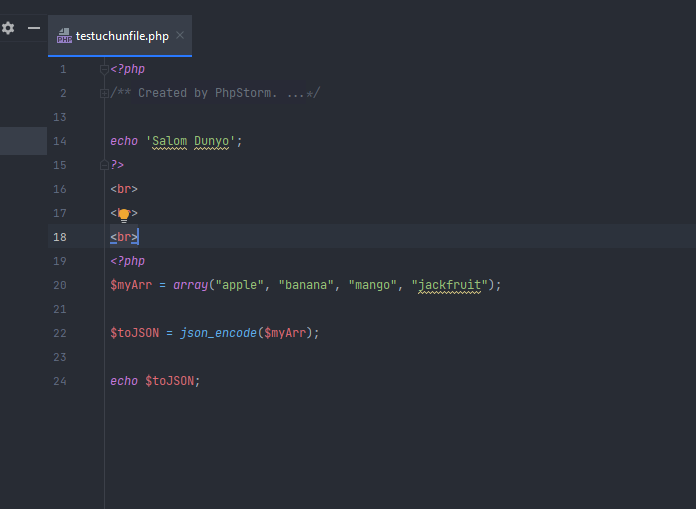The height and width of the screenshot is (509, 696).
Task: Click $toJSON on the last echo line
Action: [x=170, y=381]
